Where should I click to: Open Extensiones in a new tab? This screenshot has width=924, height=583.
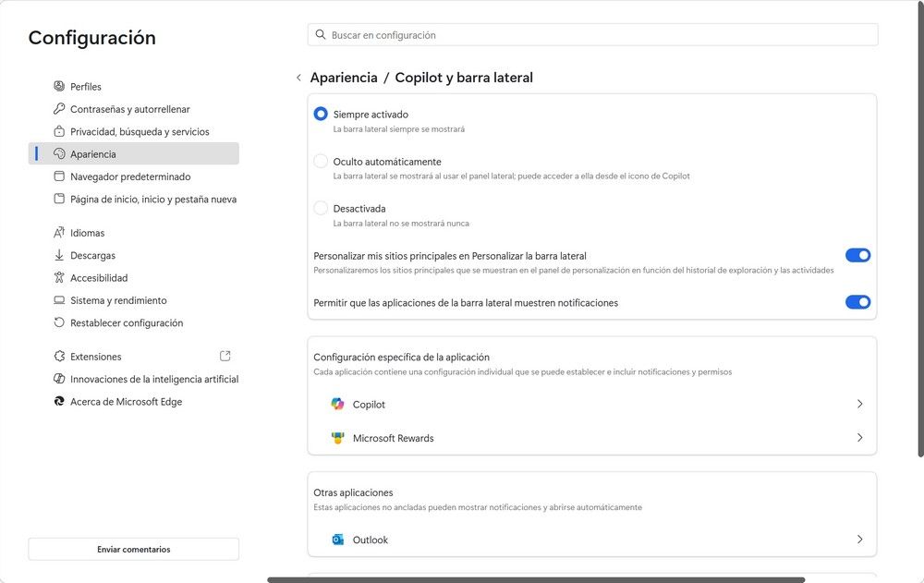click(x=225, y=355)
